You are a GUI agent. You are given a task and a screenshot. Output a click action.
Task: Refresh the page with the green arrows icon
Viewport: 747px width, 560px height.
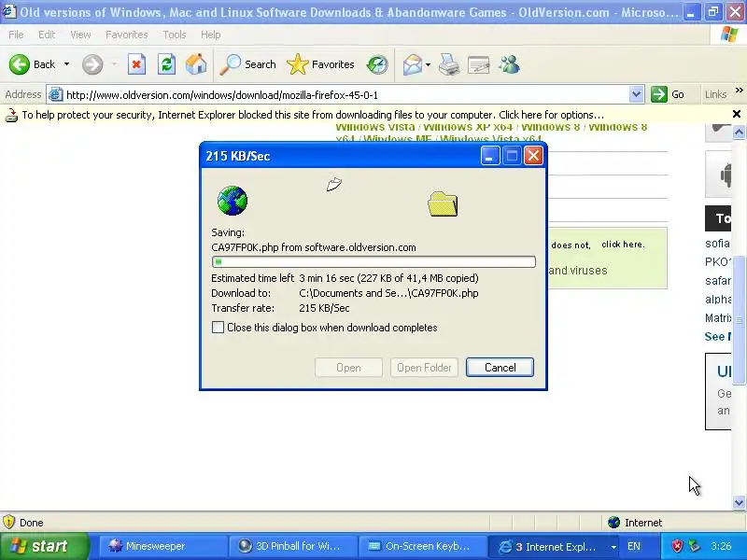point(167,64)
